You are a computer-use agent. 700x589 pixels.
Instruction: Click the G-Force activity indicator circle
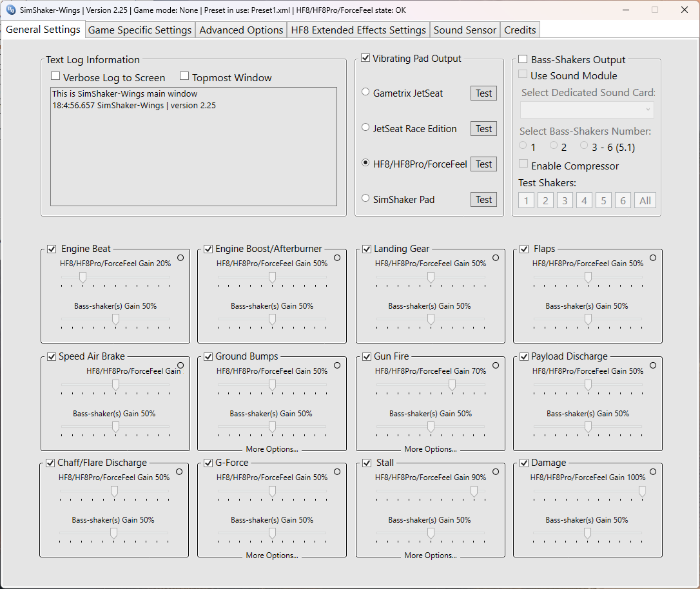click(338, 471)
